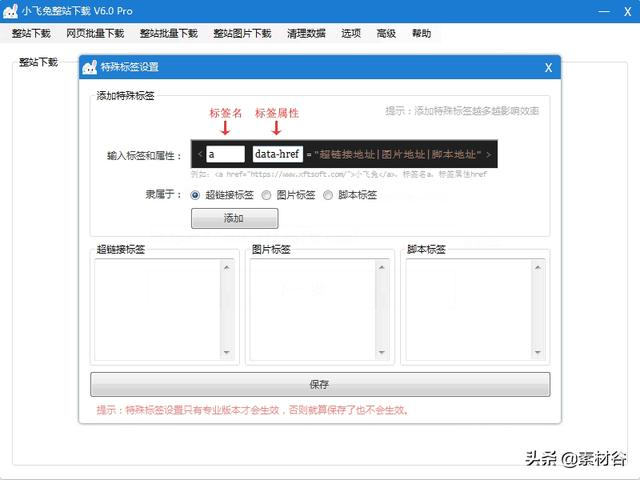The image size is (640, 480).
Task: Click the rabbit logo in main title bar
Action: pos(10,11)
